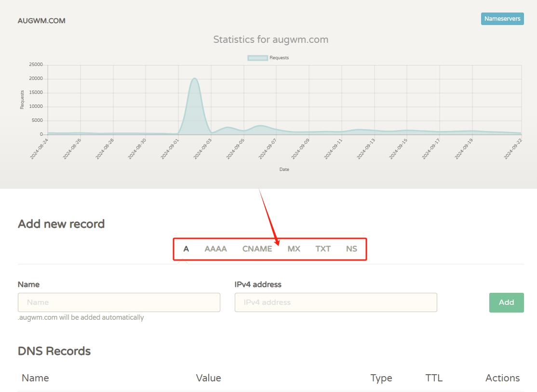537x392 pixels.
Task: Click the 2024-09-22 date label on the chart axis
Action: 513,148
